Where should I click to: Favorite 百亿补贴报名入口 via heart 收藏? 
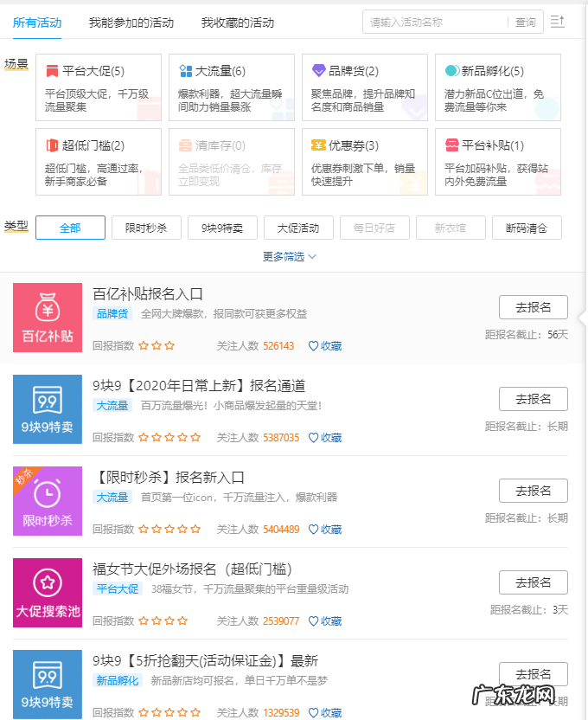point(325,346)
